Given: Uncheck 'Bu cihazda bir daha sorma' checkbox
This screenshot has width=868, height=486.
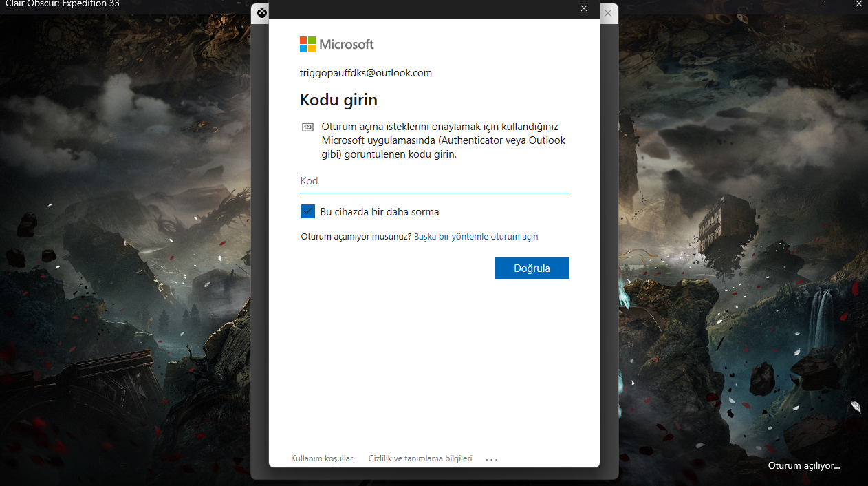Looking at the screenshot, I should [307, 211].
